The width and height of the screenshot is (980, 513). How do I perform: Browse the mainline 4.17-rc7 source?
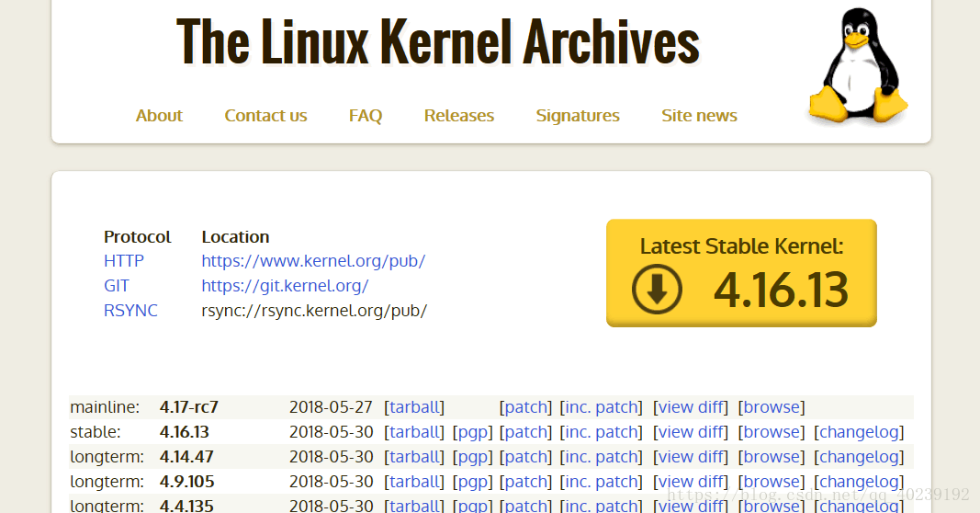point(772,407)
